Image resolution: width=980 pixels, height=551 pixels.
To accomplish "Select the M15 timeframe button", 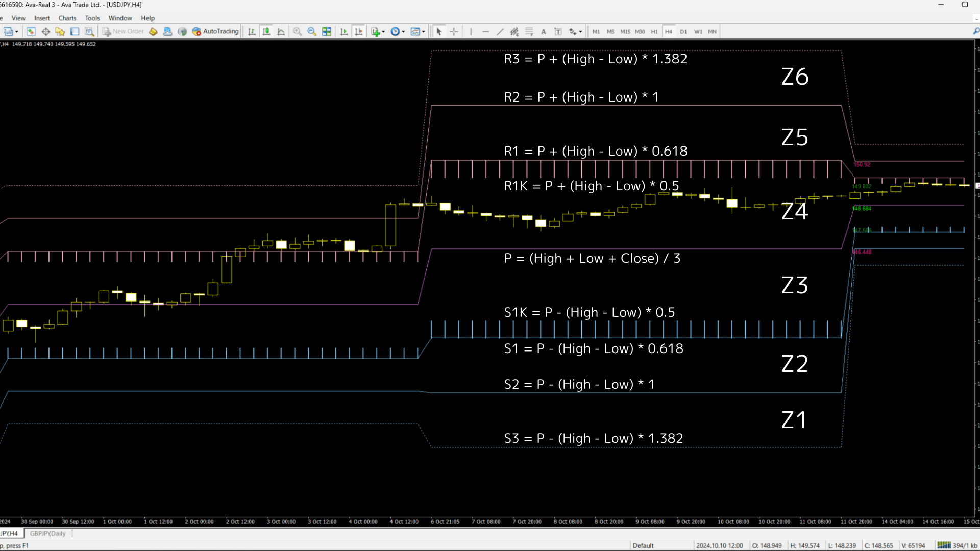I will pyautogui.click(x=625, y=31).
